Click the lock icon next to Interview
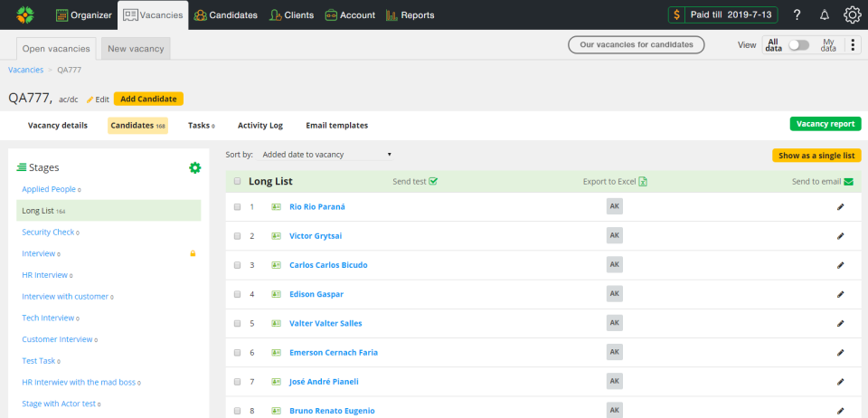Viewport: 868px width, 418px height. coord(193,253)
